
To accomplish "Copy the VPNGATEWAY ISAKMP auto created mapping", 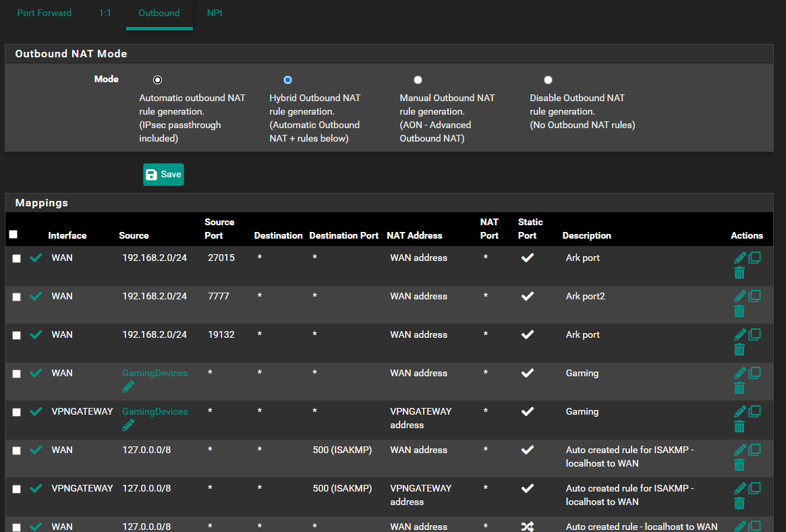I will (754, 488).
